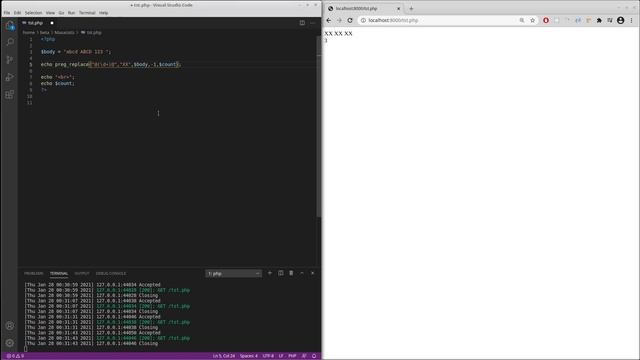640x360 pixels.
Task: Open the Accounts menu in activity bar
Action: [10, 326]
